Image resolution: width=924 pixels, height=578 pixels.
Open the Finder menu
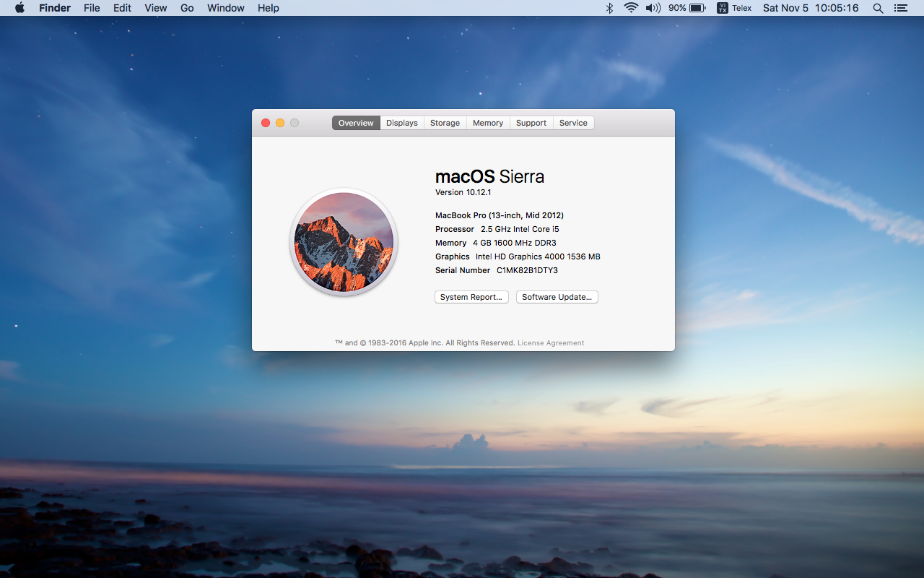[x=55, y=8]
